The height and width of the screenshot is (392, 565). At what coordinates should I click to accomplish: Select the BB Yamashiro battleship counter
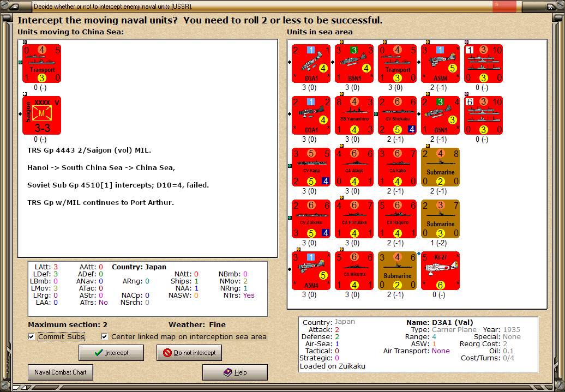click(354, 115)
